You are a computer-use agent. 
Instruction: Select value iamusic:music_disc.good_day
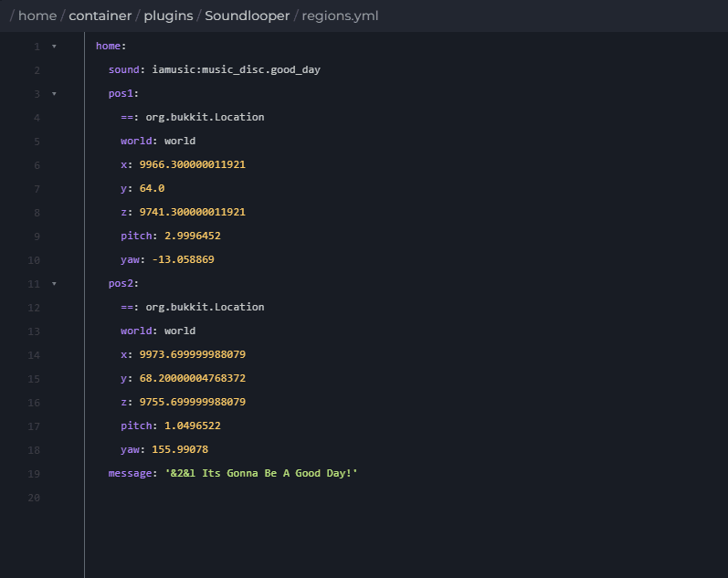point(237,69)
